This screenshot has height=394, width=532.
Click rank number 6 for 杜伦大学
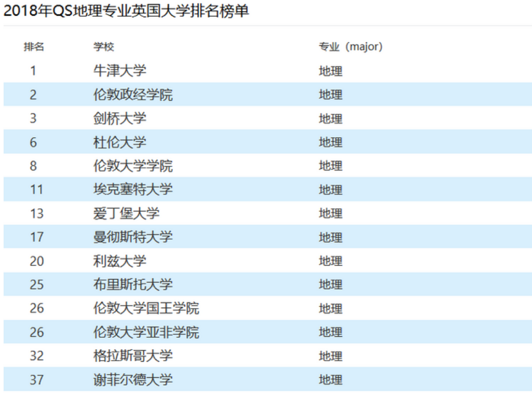click(x=33, y=142)
